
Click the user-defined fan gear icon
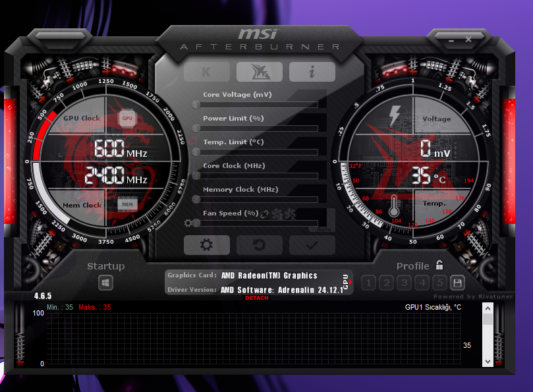(x=188, y=223)
